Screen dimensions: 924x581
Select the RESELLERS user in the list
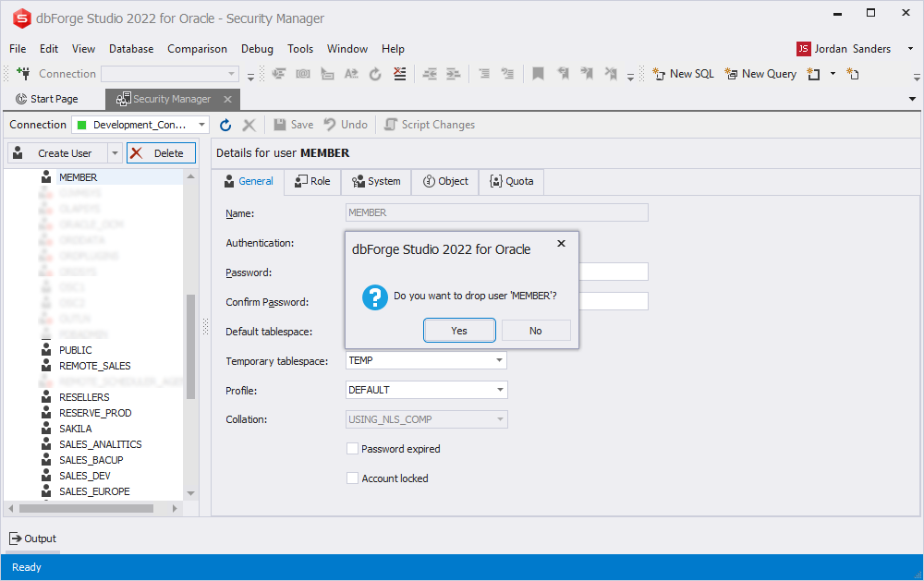pos(84,397)
